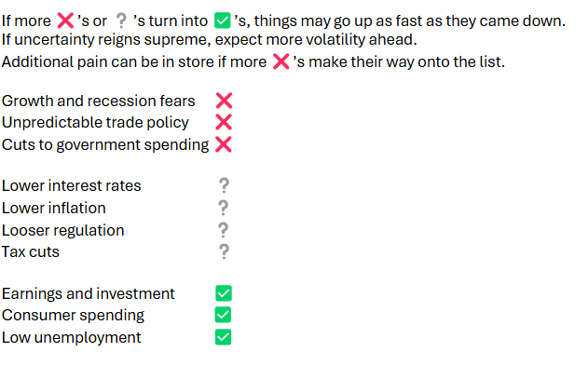Image resolution: width=588 pixels, height=366 pixels.
Task: Toggle green check next to Low unemployment
Action: click(223, 337)
